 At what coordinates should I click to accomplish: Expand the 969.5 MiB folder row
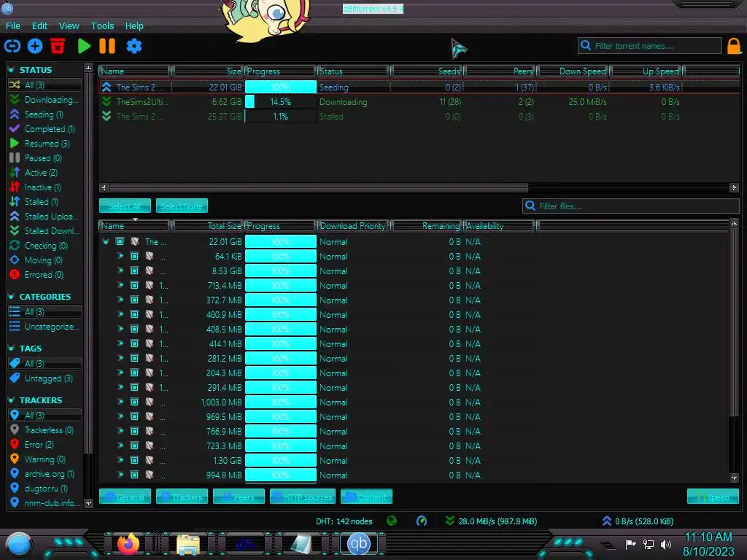[120, 416]
